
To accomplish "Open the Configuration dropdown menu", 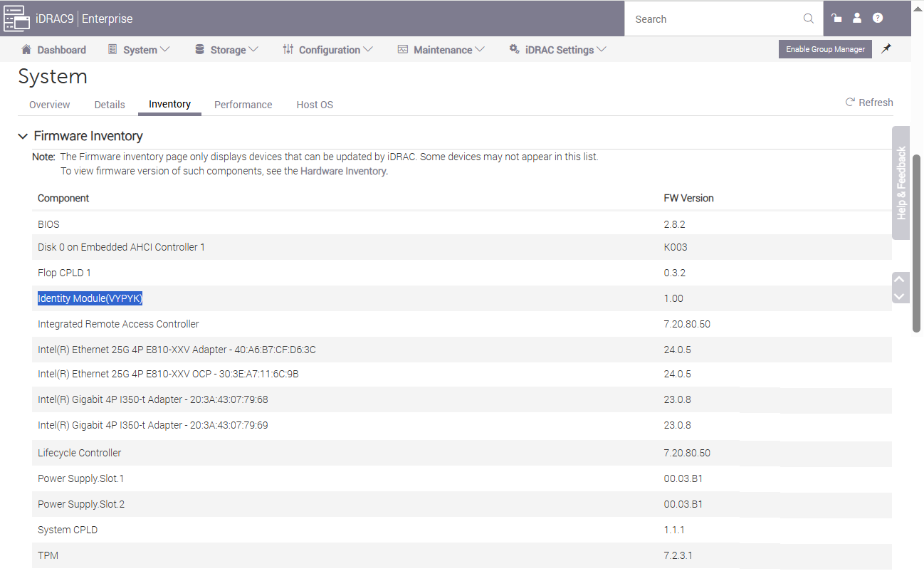I will tap(327, 50).
